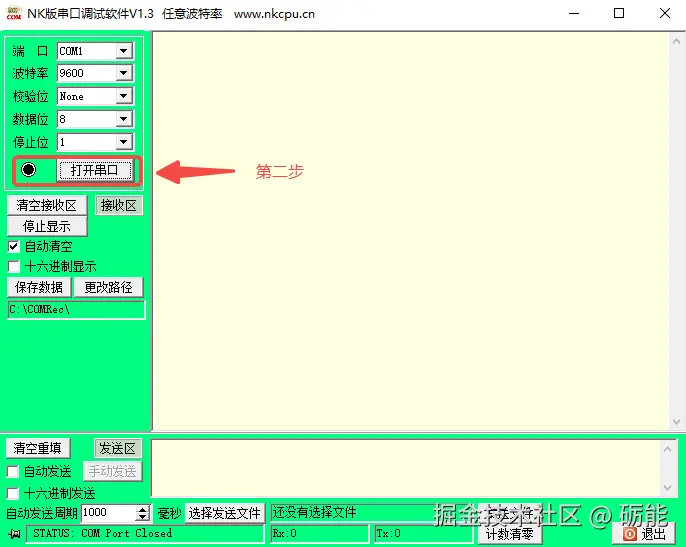The width and height of the screenshot is (686, 547).
Task: Minimize the NK serial debug window
Action: (574, 13)
